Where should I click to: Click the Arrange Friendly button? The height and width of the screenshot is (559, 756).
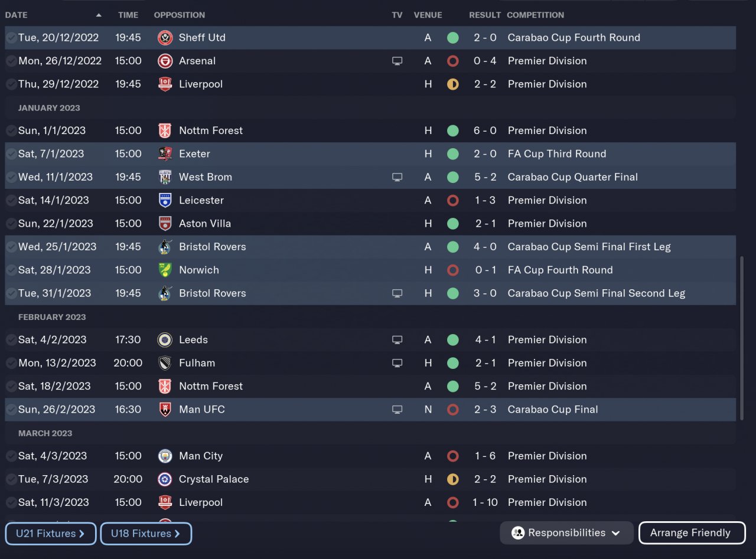[x=690, y=533]
